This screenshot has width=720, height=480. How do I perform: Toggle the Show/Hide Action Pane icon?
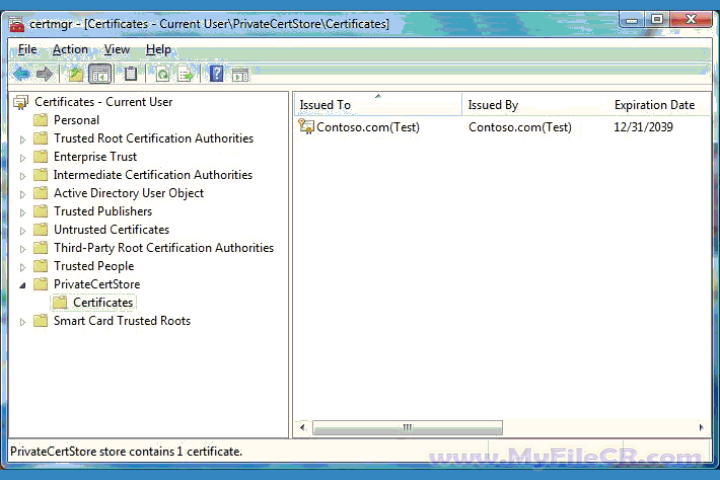point(240,74)
